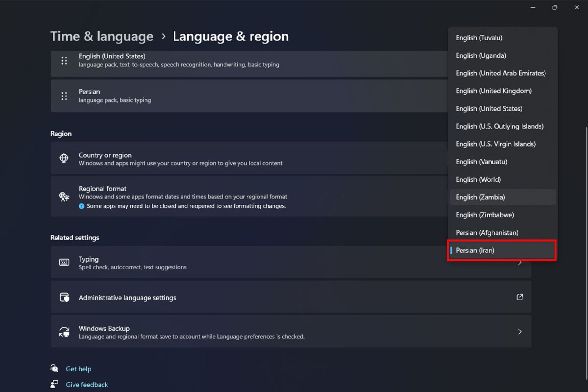Pick English (United Kingdom) regional format
This screenshot has height=392, width=588.
point(493,91)
